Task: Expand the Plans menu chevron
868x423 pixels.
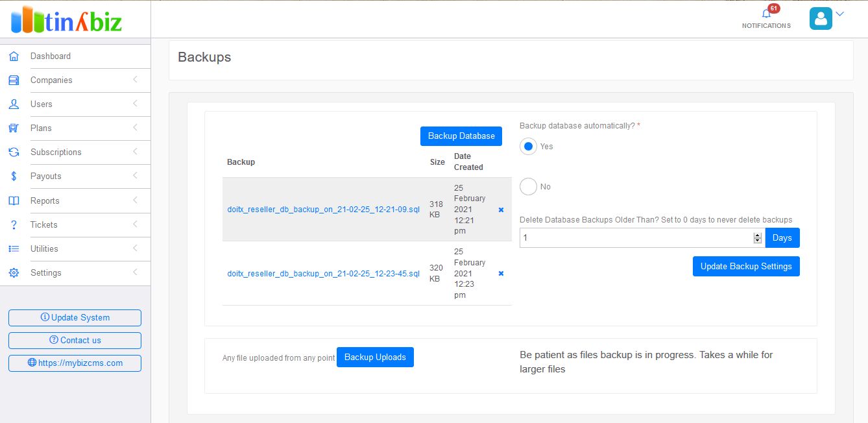Action: tap(135, 128)
